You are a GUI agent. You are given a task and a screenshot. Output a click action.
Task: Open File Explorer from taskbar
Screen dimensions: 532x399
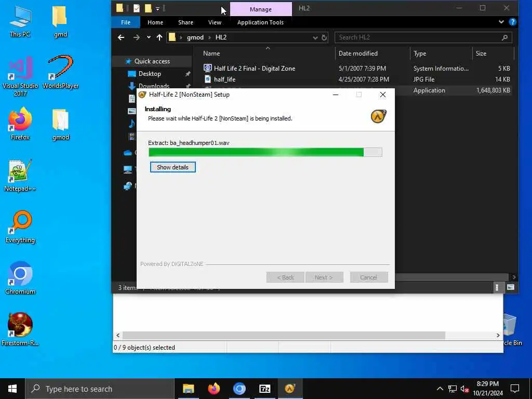click(188, 389)
